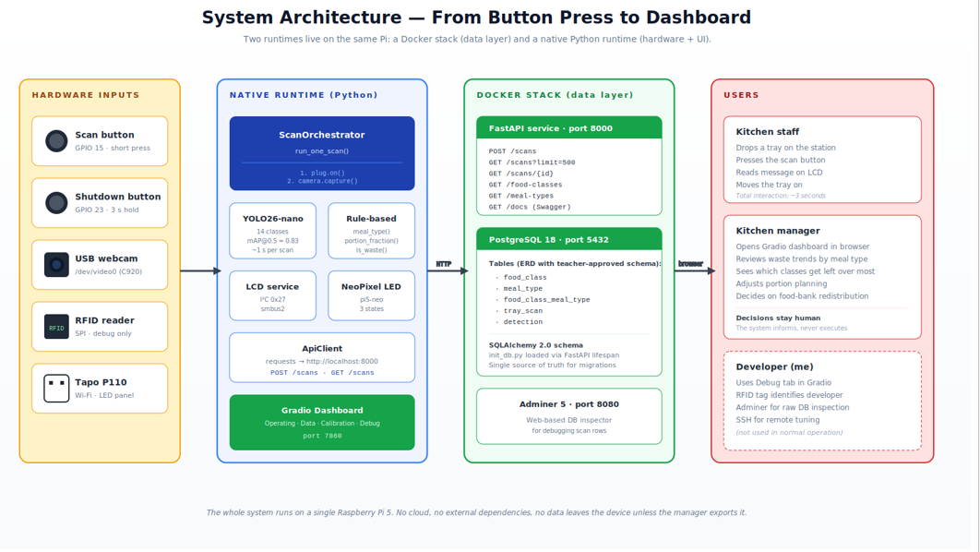Click the Shutdown button round icon
The height and width of the screenshot is (552, 980).
coord(56,202)
